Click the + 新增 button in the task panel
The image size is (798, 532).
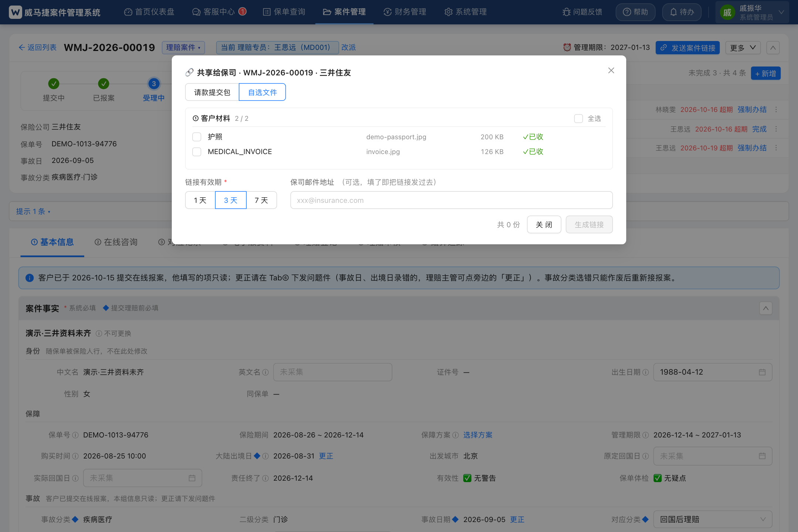coord(765,73)
